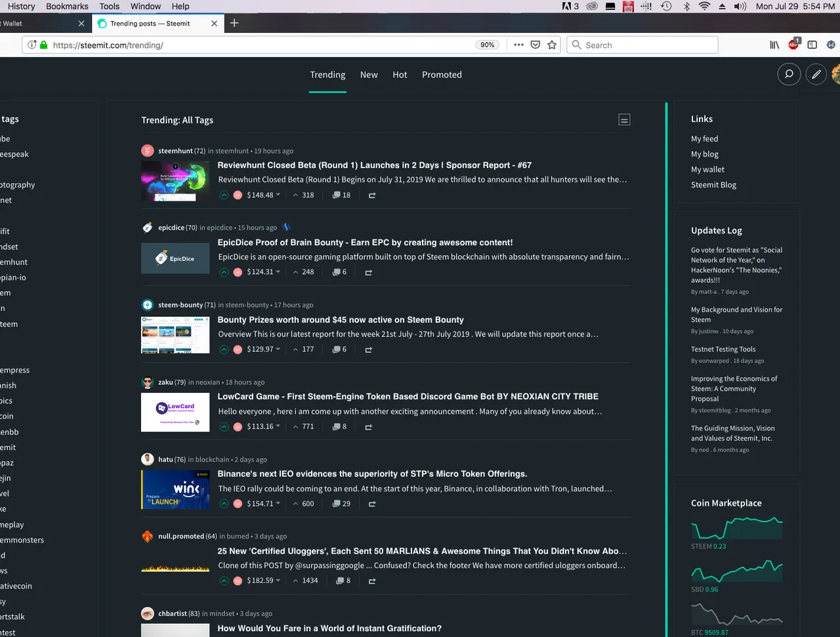Resteem the Bounty Prizes post
The height and width of the screenshot is (637, 840).
(369, 350)
